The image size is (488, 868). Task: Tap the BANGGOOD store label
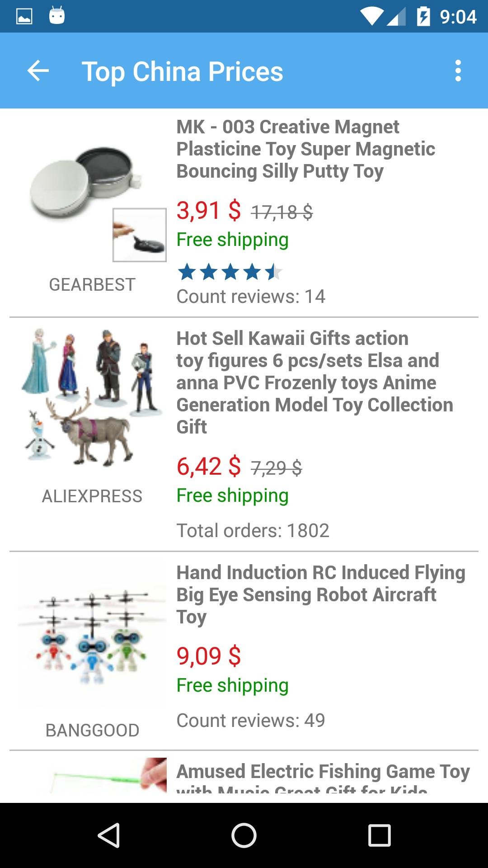click(x=92, y=731)
